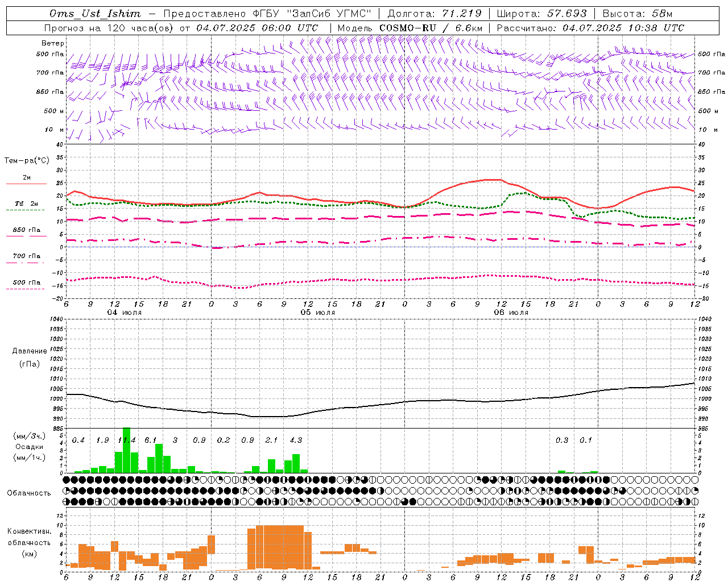Click the Осадки precipitation label
Screen dimensions: 728x582
29,447
